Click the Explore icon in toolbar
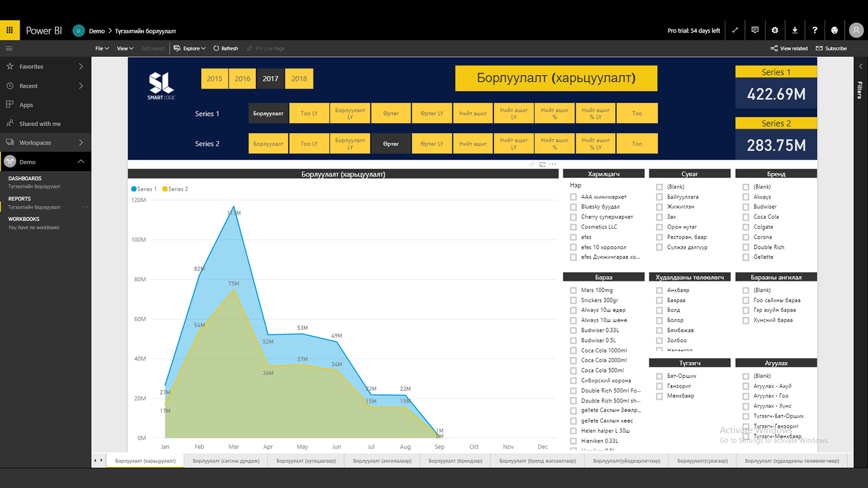Screen dimensions: 868x488 tap(177, 48)
